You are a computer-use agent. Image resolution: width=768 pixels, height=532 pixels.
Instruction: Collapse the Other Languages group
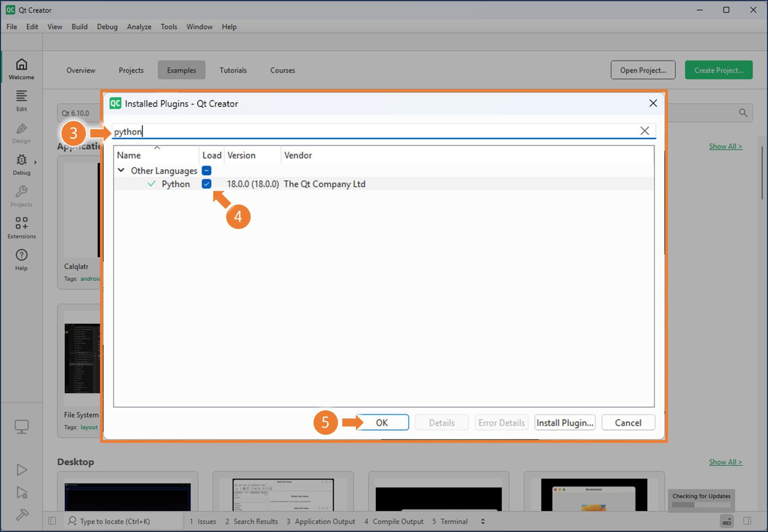121,170
